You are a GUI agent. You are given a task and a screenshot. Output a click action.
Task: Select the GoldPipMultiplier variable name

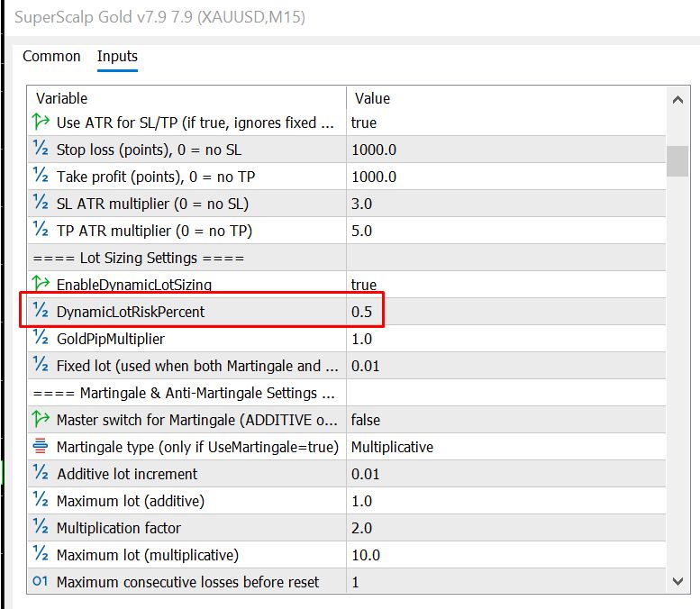pyautogui.click(x=110, y=339)
